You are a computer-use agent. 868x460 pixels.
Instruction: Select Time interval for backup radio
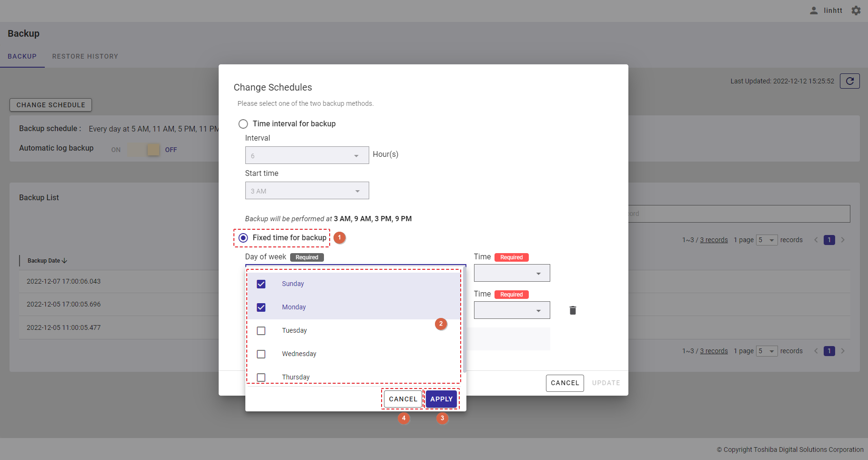[243, 124]
